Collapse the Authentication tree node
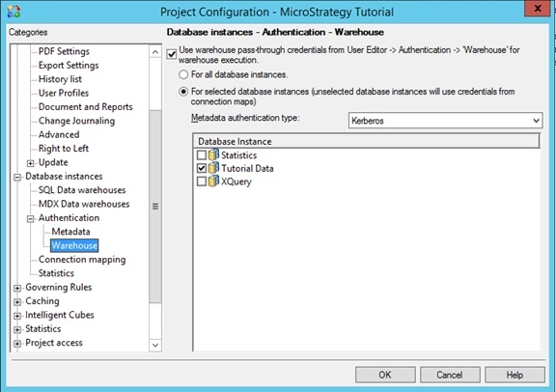 [x=31, y=219]
